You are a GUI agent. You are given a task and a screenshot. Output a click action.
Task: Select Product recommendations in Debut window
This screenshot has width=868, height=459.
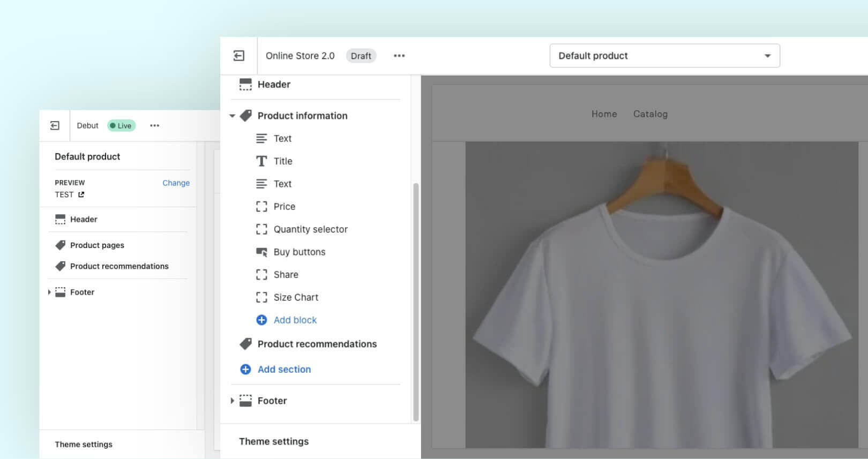point(119,266)
